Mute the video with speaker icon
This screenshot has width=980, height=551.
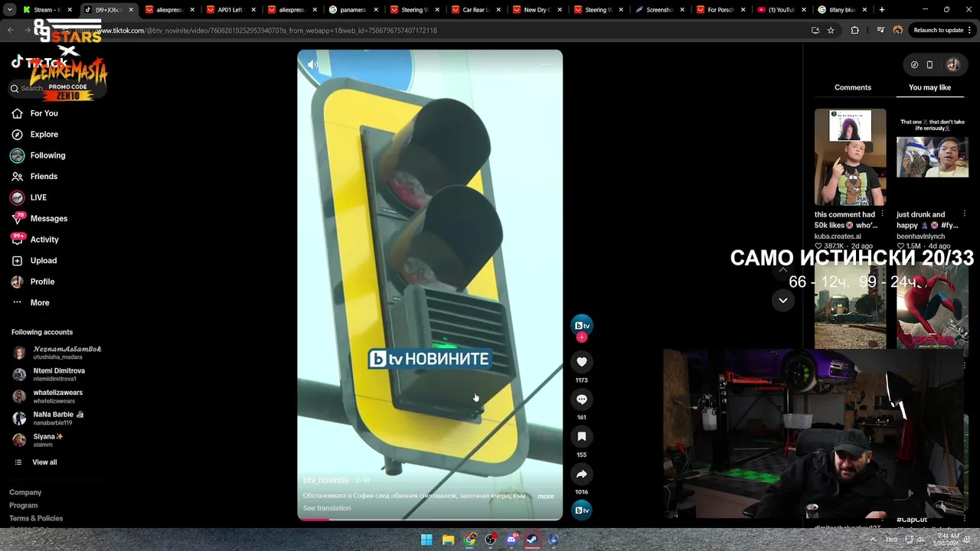(312, 65)
